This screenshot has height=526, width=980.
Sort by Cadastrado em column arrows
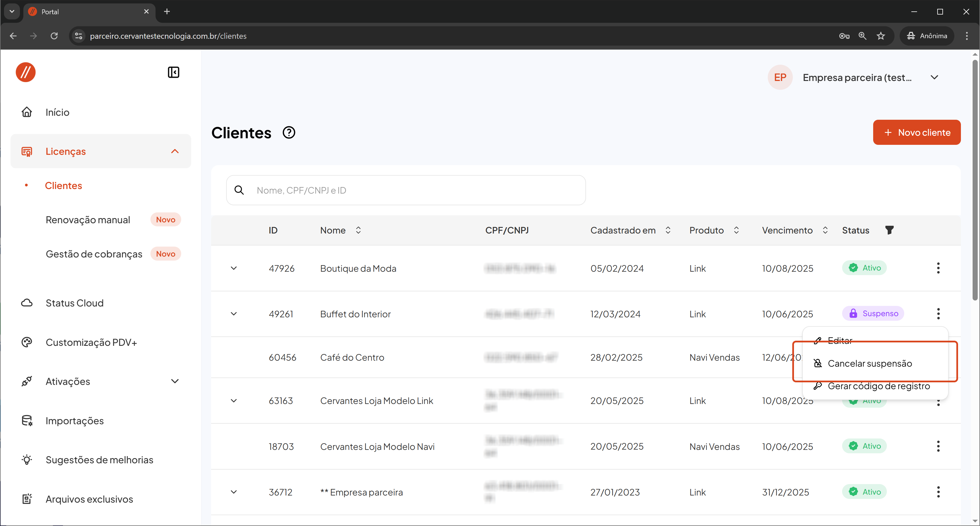point(668,230)
